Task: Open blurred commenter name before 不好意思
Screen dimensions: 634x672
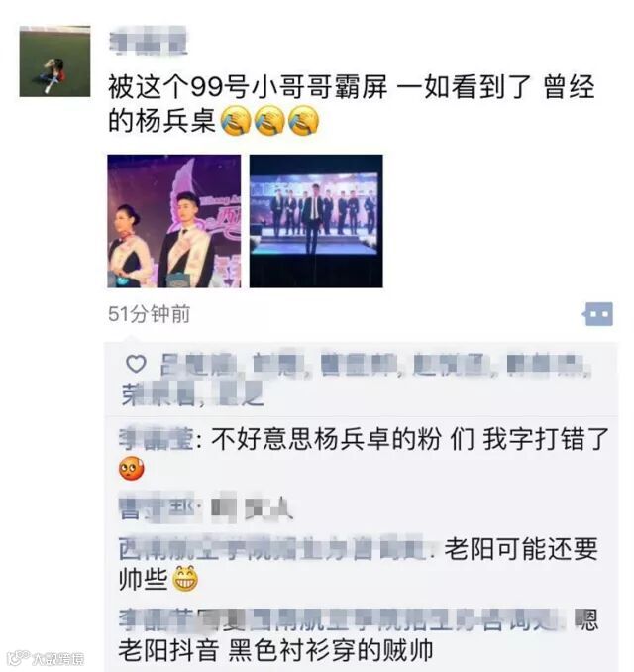Action: coord(156,440)
